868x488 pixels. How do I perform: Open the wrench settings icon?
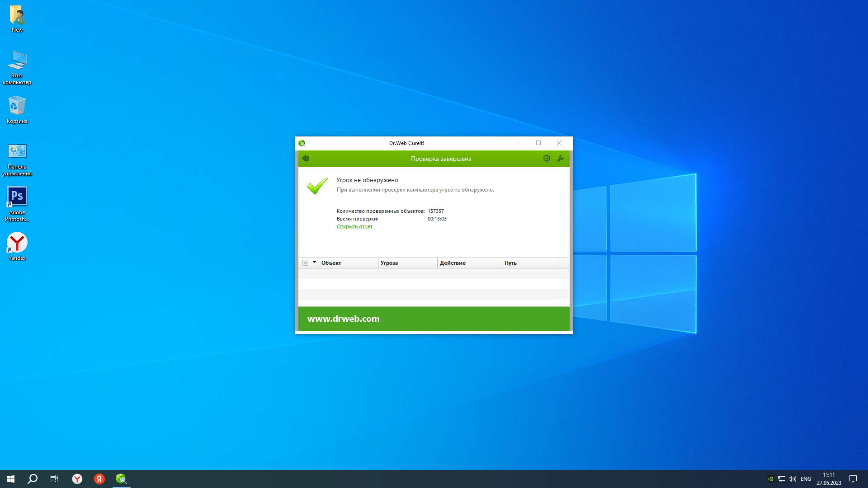coord(561,159)
